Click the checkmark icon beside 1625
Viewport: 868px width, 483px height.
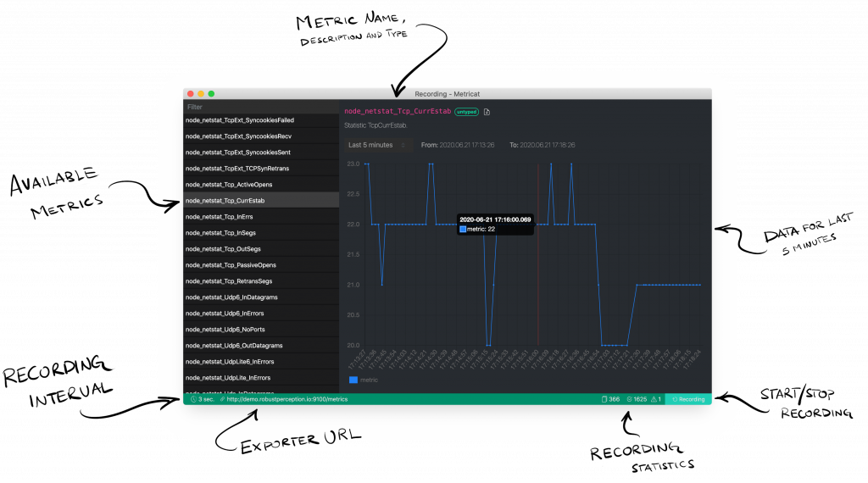point(630,399)
